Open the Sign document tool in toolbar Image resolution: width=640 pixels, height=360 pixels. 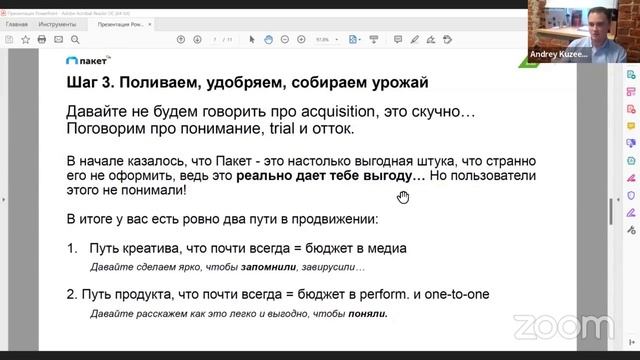(431, 40)
